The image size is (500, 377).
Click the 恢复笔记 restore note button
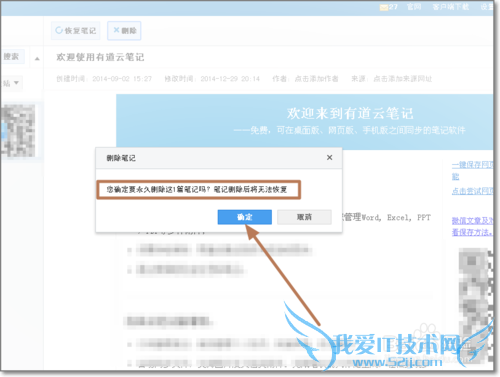76,31
